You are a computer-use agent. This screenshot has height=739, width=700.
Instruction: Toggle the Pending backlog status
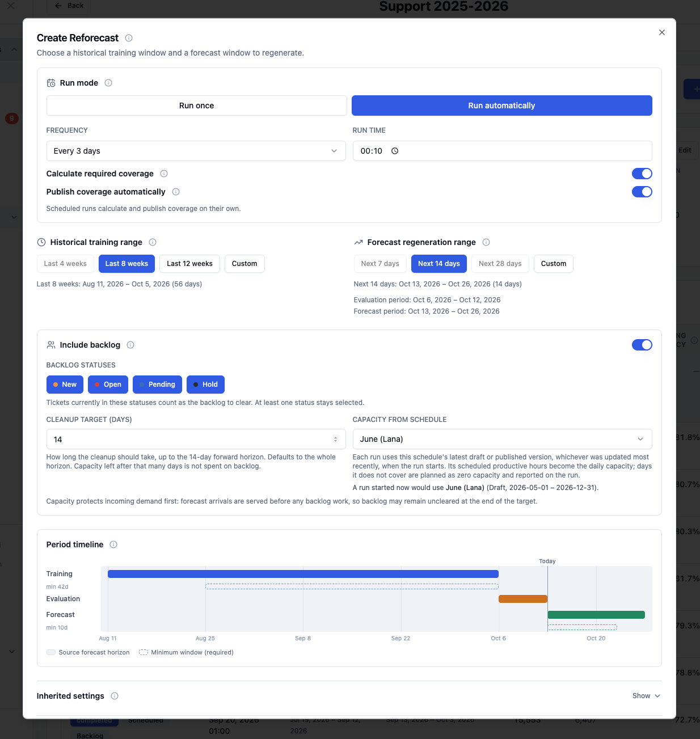click(x=158, y=385)
